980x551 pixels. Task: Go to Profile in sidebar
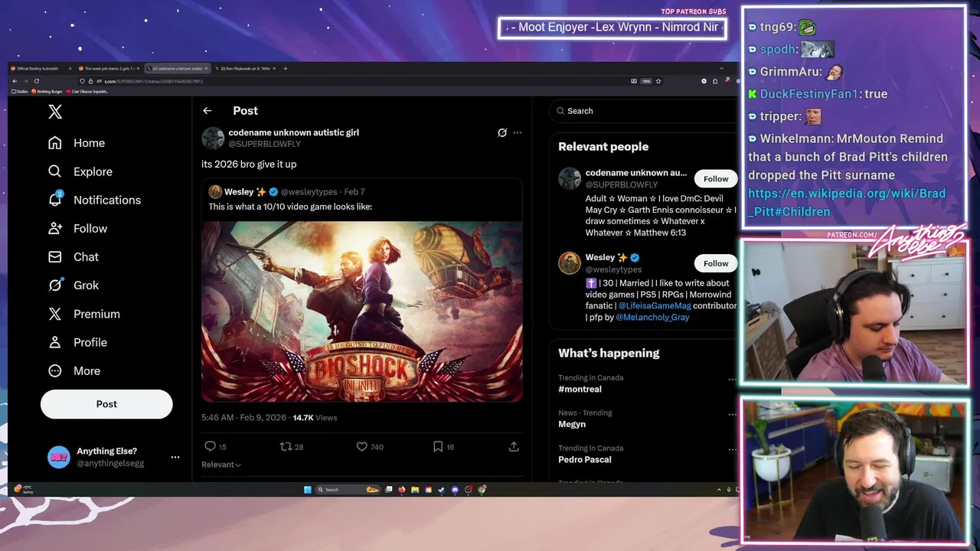tap(77, 342)
